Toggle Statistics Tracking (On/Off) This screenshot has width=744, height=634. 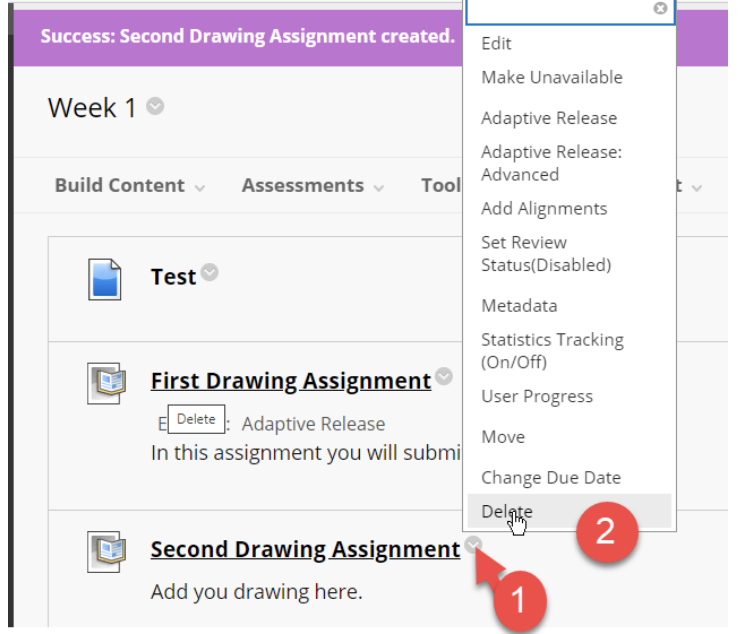(x=552, y=351)
